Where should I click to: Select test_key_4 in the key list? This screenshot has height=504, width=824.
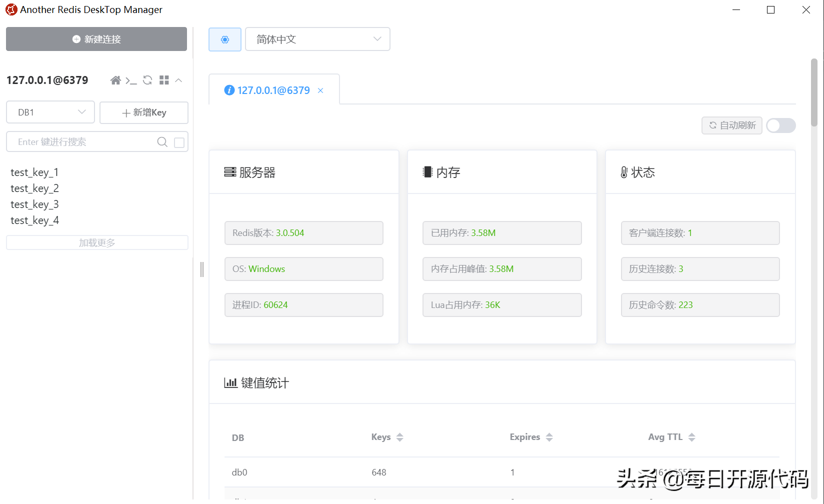[x=34, y=220]
